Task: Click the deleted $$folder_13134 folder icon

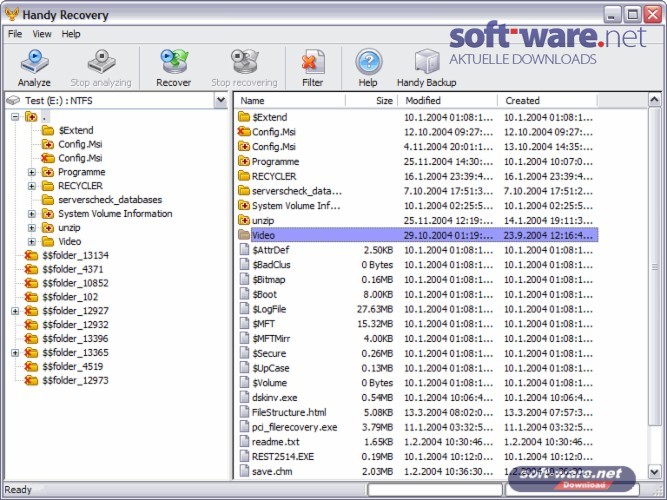Action: point(31,255)
